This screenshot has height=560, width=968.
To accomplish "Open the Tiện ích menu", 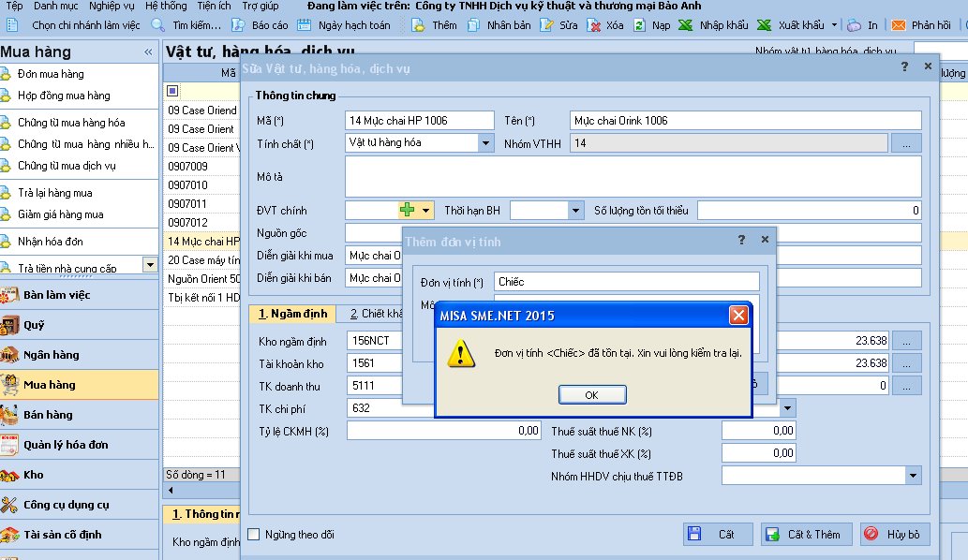I will pos(214,7).
